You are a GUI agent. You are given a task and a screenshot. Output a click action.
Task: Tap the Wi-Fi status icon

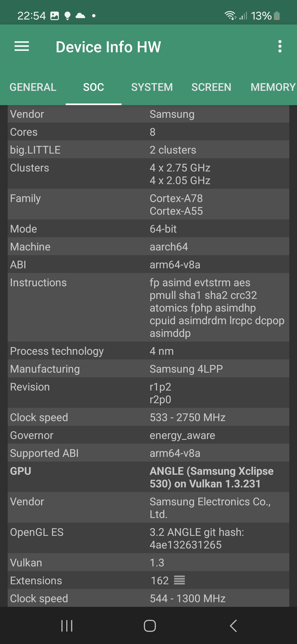230,15
